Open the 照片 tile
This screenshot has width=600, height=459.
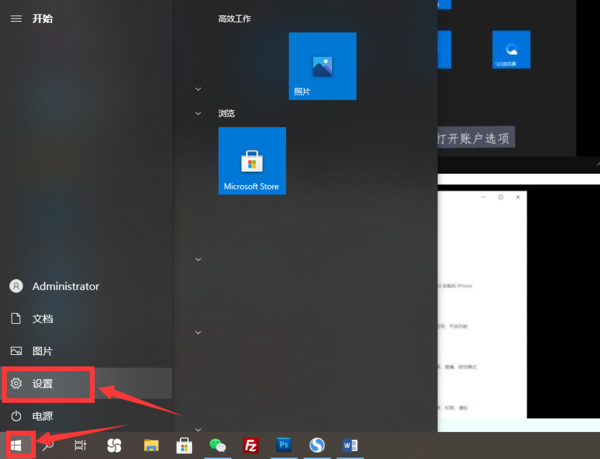(x=323, y=66)
